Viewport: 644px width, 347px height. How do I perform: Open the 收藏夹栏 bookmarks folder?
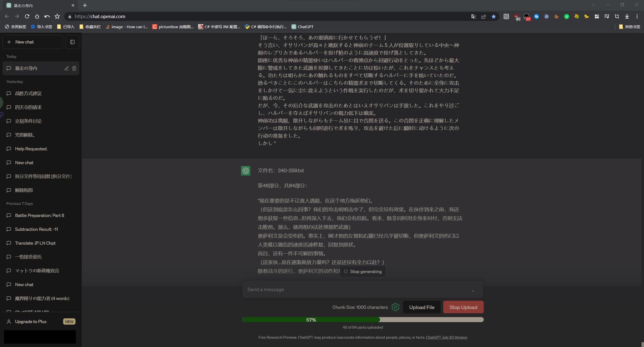point(90,27)
